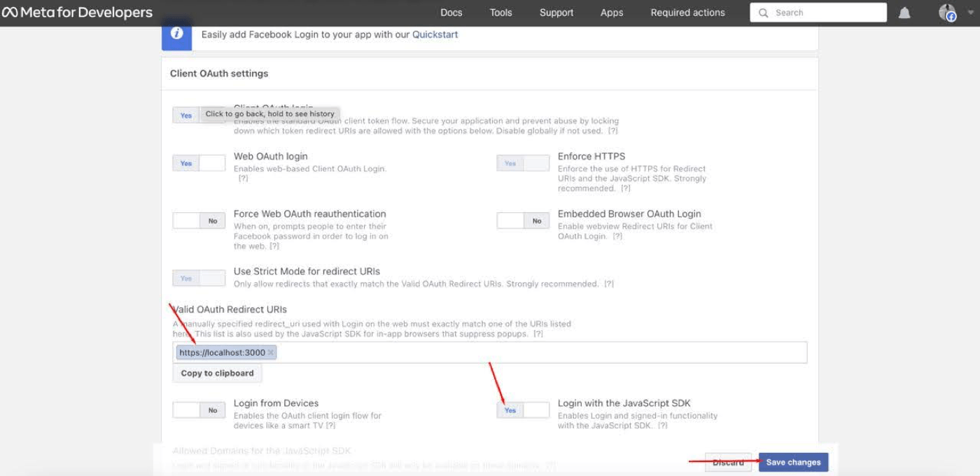Open notifications bell icon
Viewport: 980px width, 476px height.
tap(904, 13)
